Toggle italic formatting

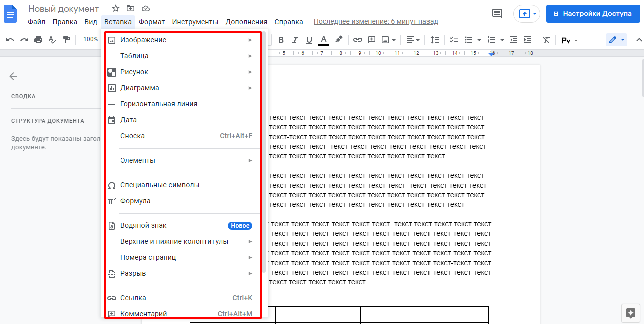click(x=295, y=40)
